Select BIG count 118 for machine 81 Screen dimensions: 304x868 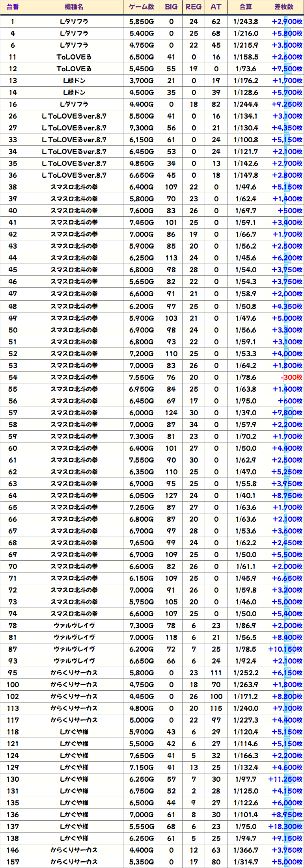[171, 637]
